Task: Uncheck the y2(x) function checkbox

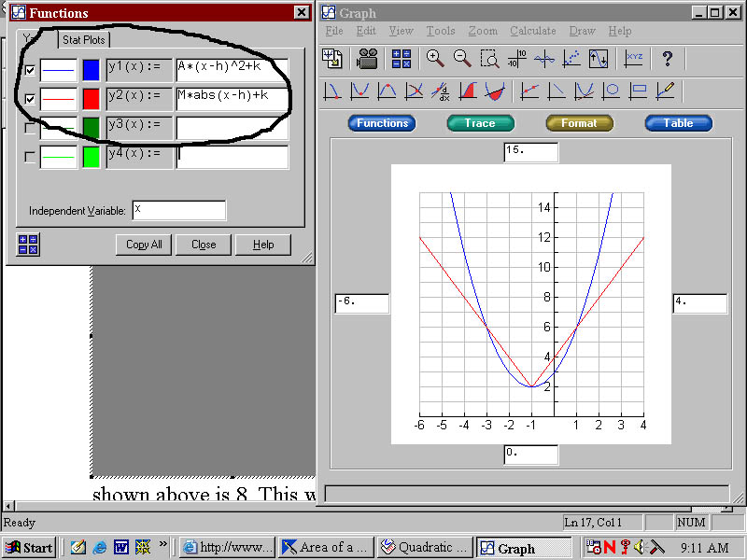Action: 30,98
